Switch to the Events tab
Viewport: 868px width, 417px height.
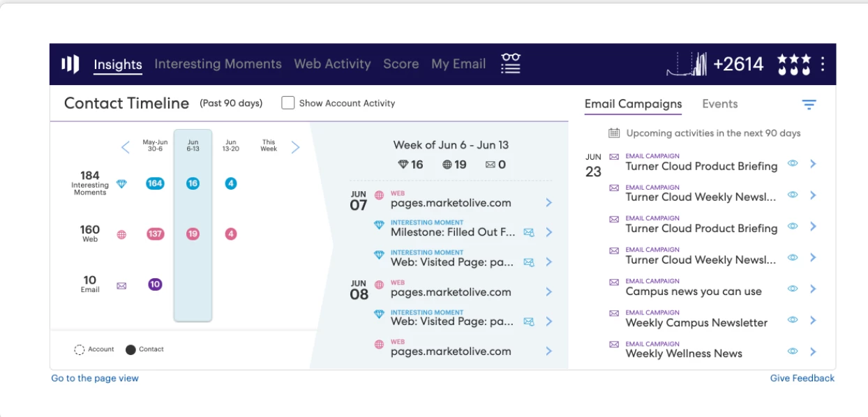719,104
